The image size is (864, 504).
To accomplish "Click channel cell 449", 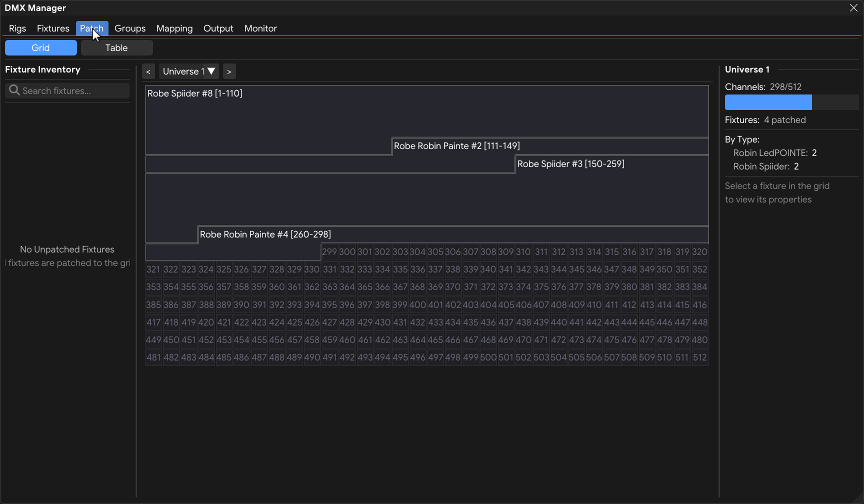I will tap(153, 340).
